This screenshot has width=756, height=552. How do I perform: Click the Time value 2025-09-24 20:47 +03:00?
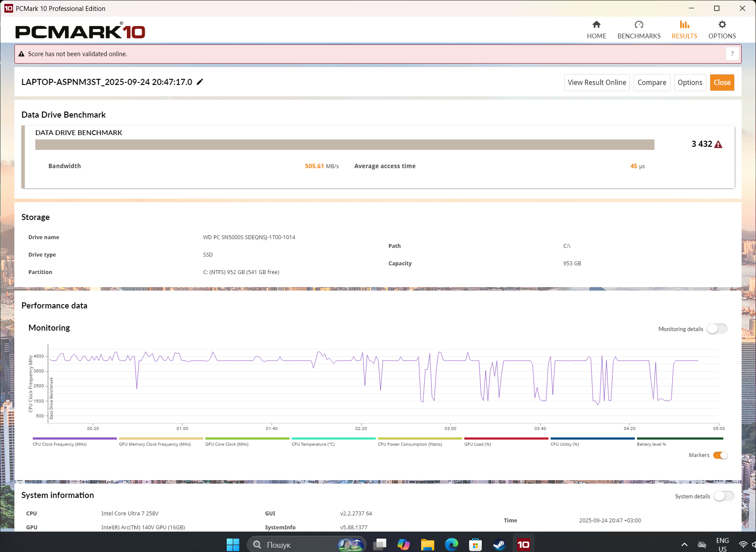point(610,521)
